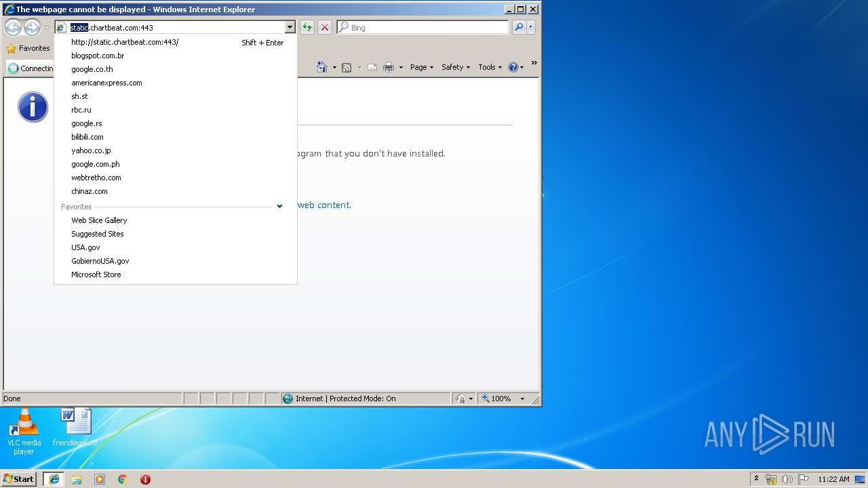Open Suggested Sites favorite

point(176,234)
